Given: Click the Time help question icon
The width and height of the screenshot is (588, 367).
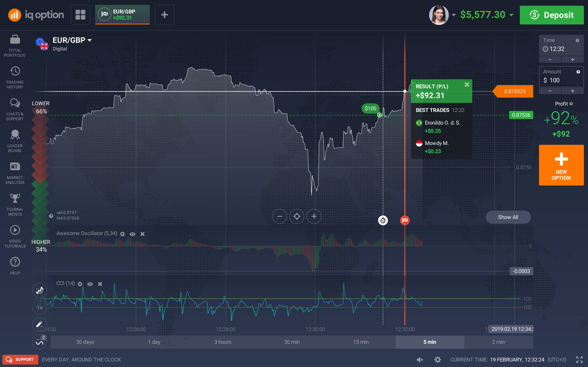Looking at the screenshot, I should pos(577,40).
